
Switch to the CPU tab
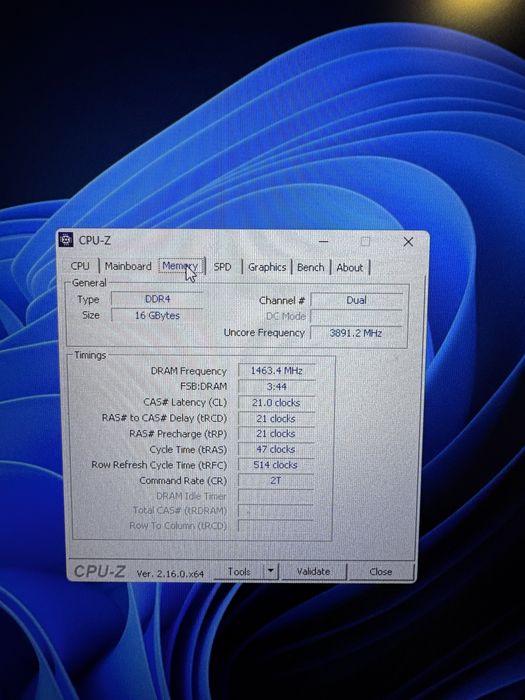coord(80,266)
